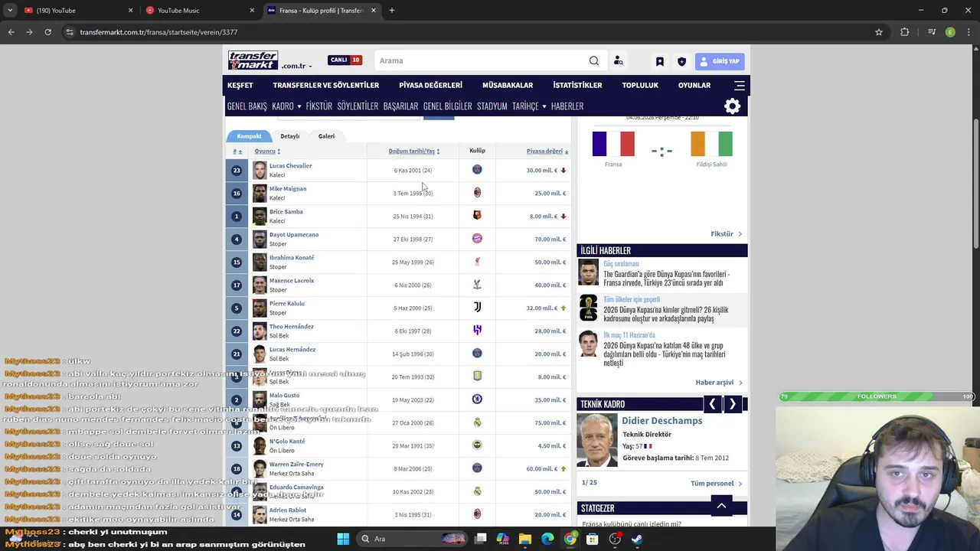Open the hamburger menu icon

[x=740, y=85]
